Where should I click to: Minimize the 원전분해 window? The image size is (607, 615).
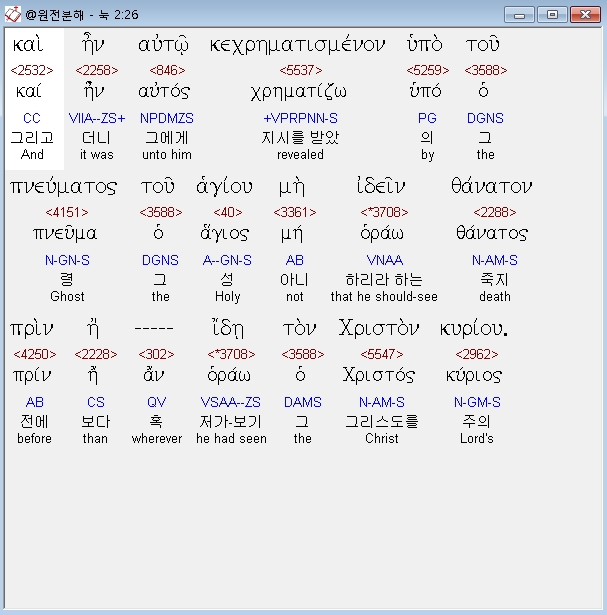pyautogui.click(x=519, y=15)
